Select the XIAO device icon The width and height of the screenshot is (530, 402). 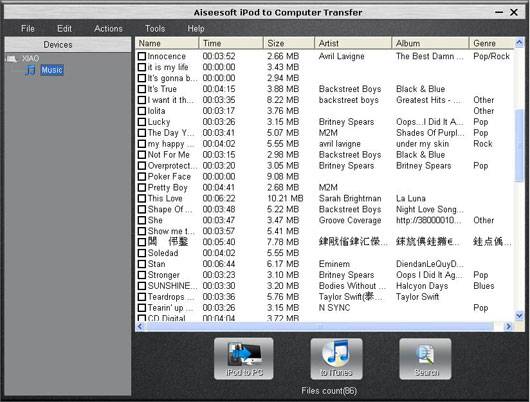[12, 59]
